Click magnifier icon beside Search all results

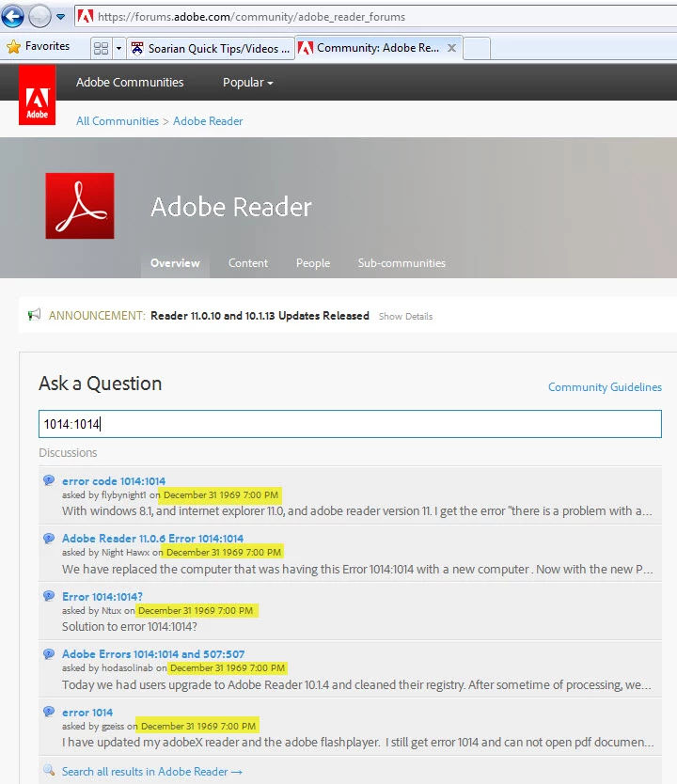pyautogui.click(x=49, y=770)
